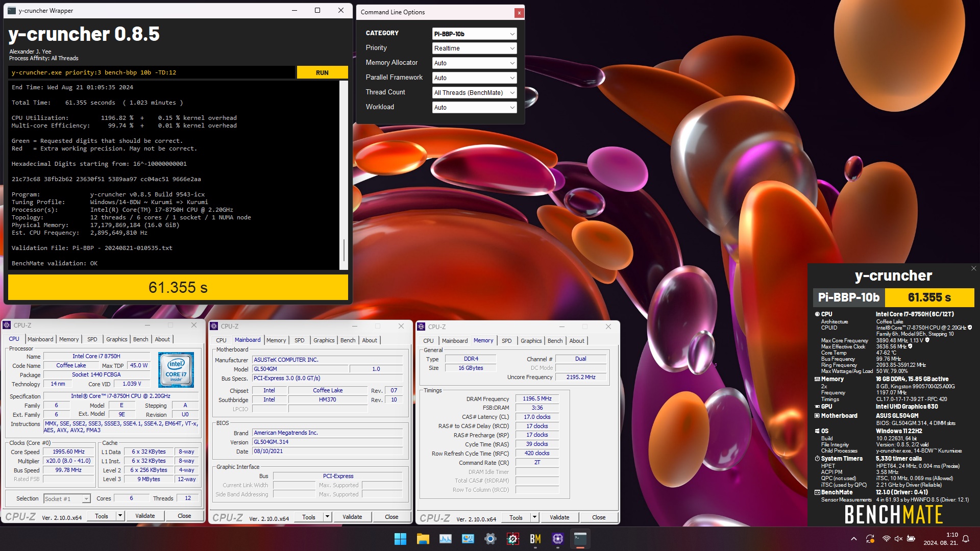Open the sync update tray icon
The height and width of the screenshot is (551, 980).
[870, 539]
